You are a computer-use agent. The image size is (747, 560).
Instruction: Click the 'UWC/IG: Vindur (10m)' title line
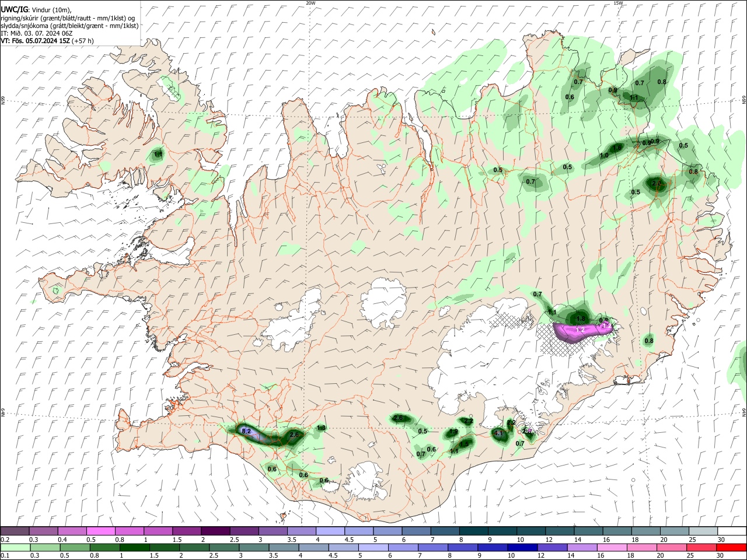click(x=35, y=9)
